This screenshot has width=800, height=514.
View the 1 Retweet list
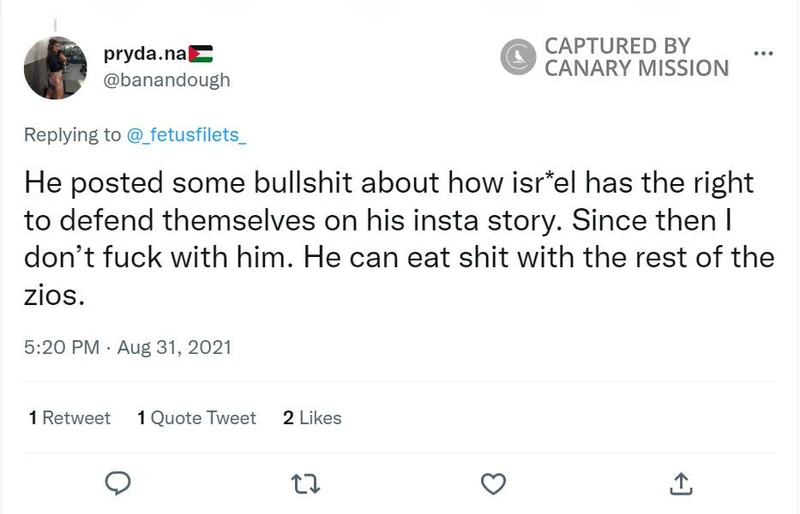[x=70, y=418]
